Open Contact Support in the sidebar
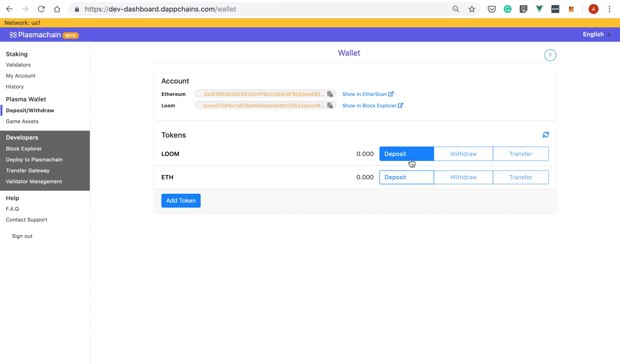 coord(27,220)
